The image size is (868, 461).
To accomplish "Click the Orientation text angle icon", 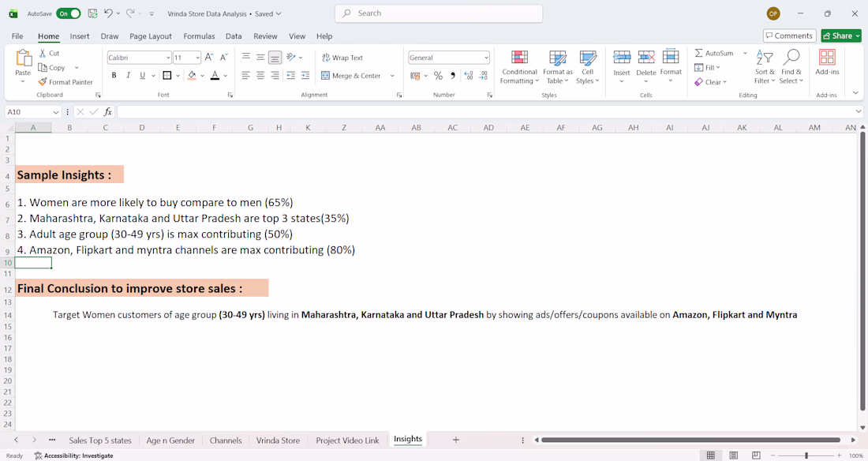I will [291, 57].
